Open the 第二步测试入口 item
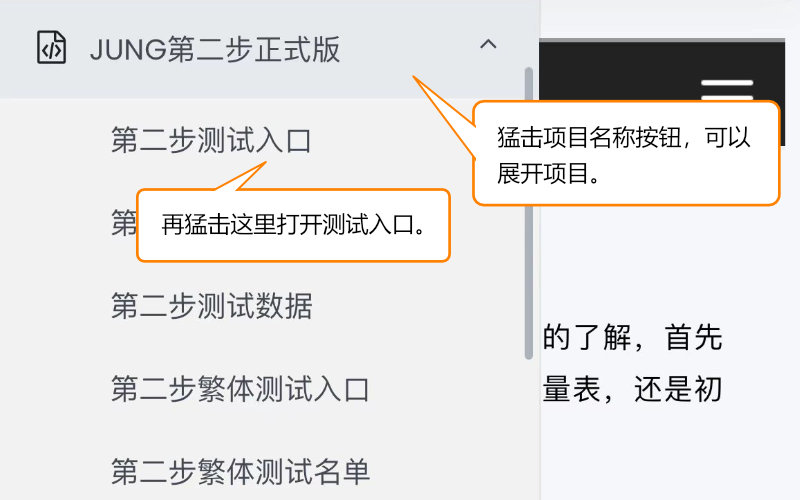The image size is (800, 500). pyautogui.click(x=211, y=140)
